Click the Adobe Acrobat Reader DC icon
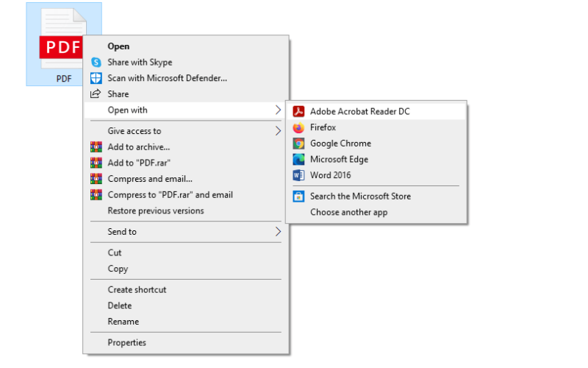This screenshot has height=368, width=588. click(298, 112)
